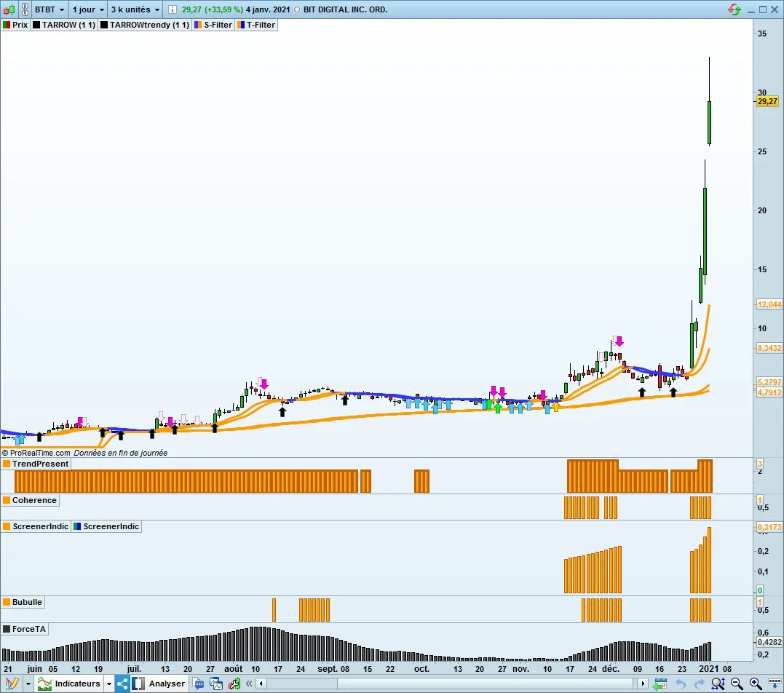Screen dimensions: 784x693
Task: Click the zoom out magnifier icon
Action: click(x=737, y=684)
